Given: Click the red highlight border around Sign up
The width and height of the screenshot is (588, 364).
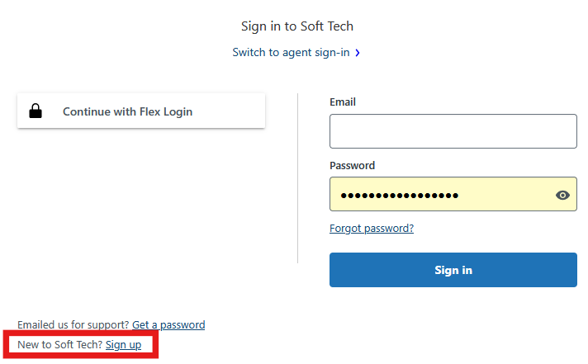Looking at the screenshot, I should coord(81,332).
